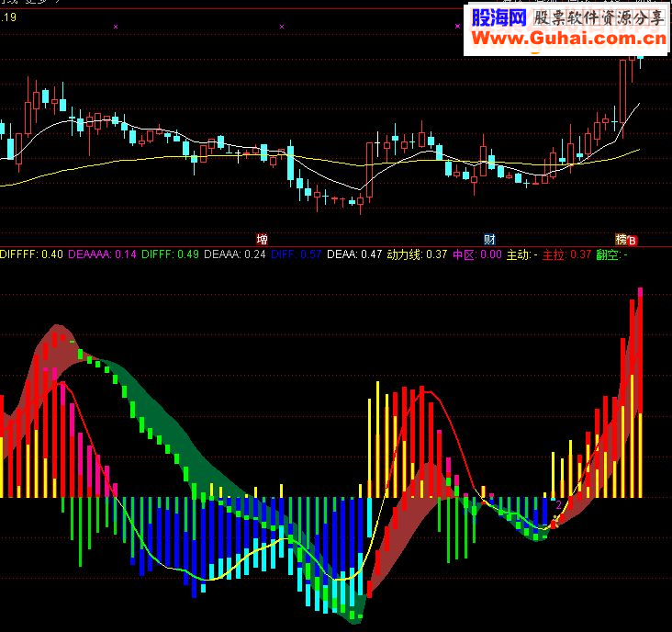Select the green 翻空 indicator label
The image size is (672, 632).
(x=612, y=254)
